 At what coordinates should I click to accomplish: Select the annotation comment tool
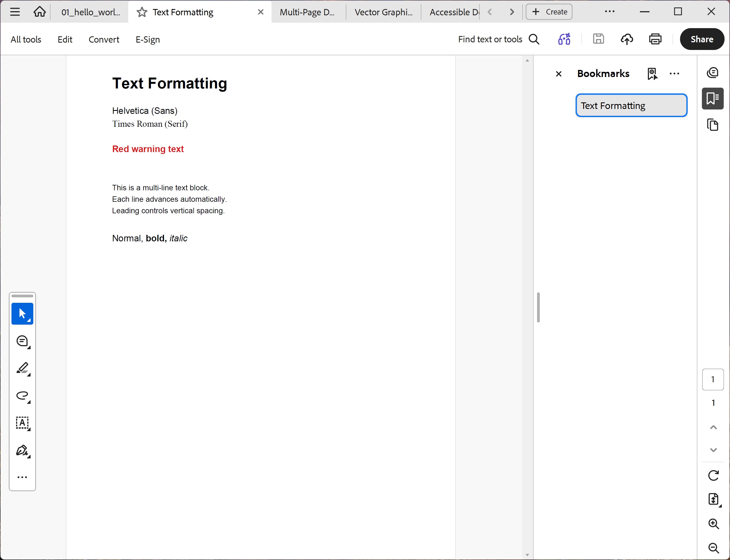[22, 341]
